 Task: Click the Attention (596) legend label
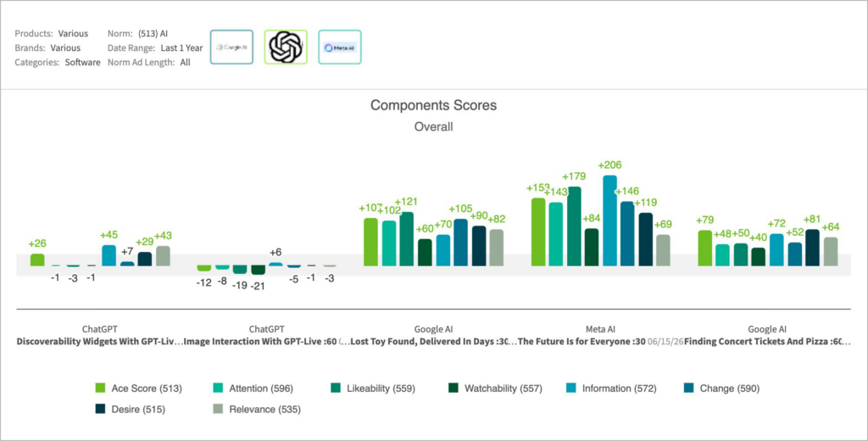tap(261, 388)
